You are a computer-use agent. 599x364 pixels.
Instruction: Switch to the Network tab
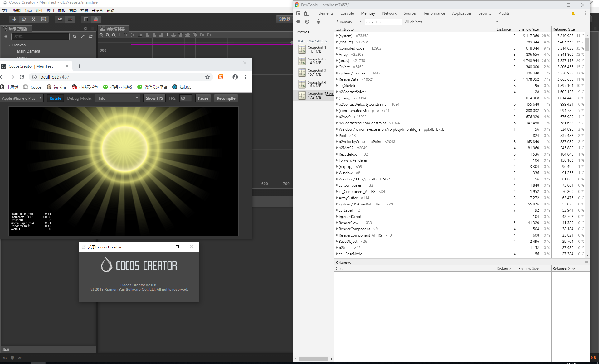[x=389, y=13]
